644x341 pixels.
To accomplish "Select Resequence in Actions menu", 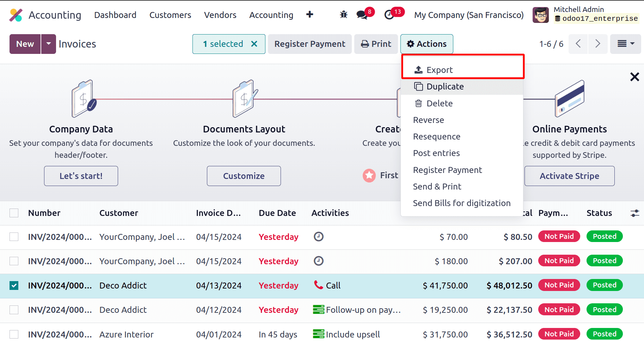I will click(x=462, y=136).
